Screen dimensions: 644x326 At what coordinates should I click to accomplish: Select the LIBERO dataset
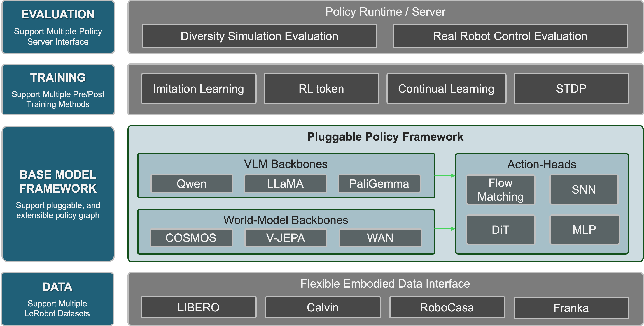click(x=199, y=307)
